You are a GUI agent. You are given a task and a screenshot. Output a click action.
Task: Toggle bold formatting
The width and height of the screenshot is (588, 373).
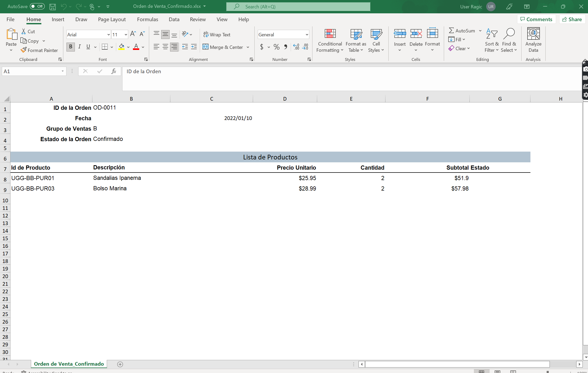tap(70, 47)
